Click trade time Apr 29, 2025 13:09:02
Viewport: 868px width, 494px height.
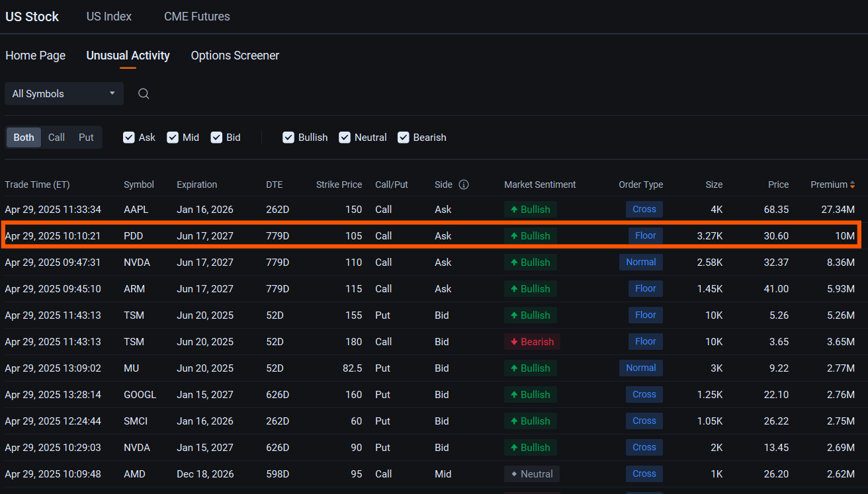click(53, 368)
